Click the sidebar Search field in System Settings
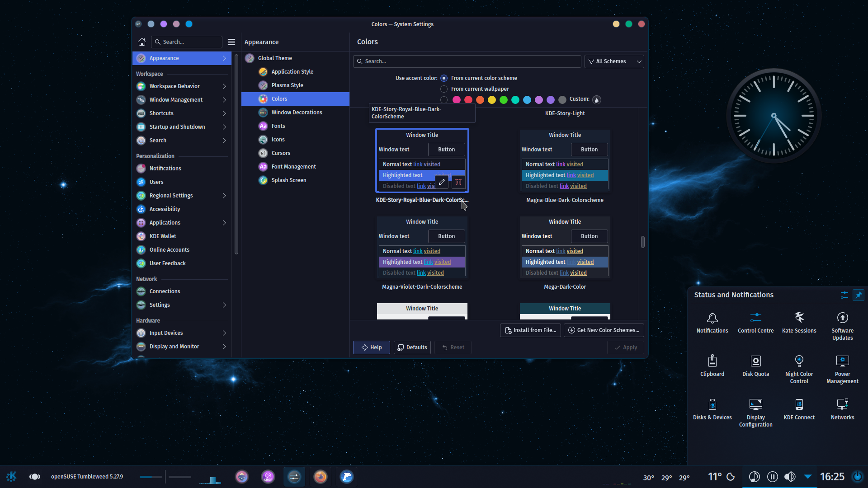This screenshot has height=488, width=868. click(x=187, y=42)
